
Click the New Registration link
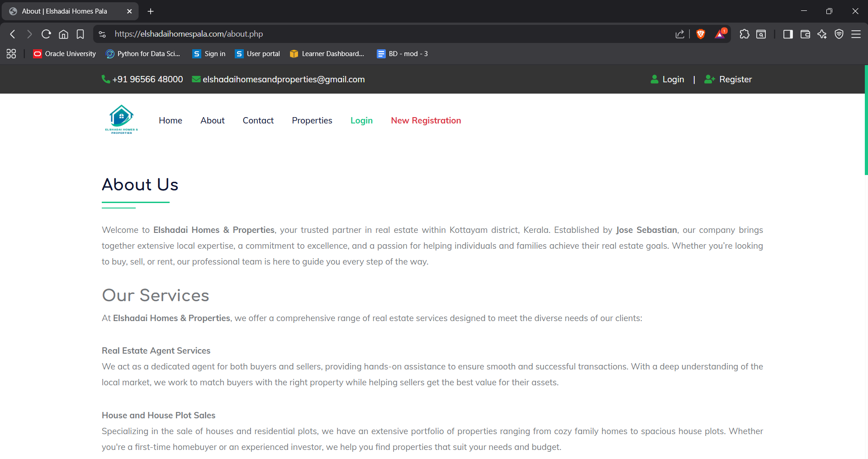pos(426,120)
